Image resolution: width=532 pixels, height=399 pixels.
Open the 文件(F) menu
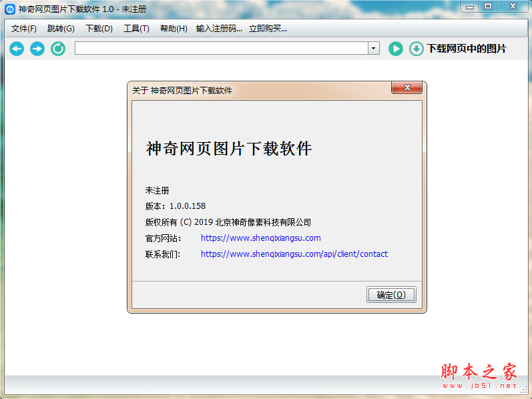[x=24, y=29]
